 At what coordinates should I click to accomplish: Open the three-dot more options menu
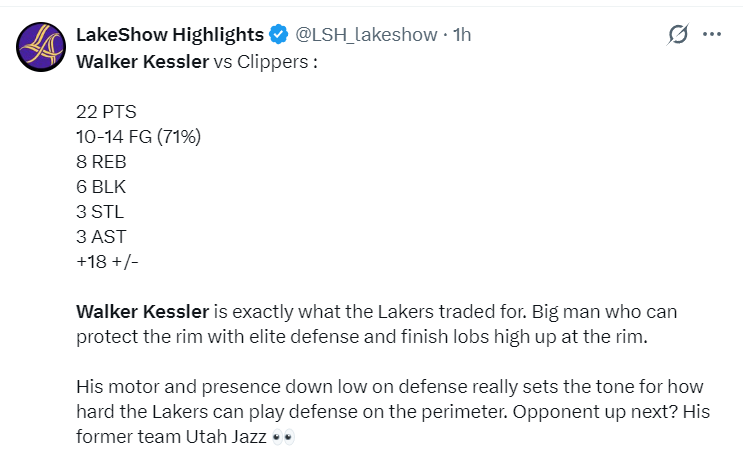click(712, 34)
